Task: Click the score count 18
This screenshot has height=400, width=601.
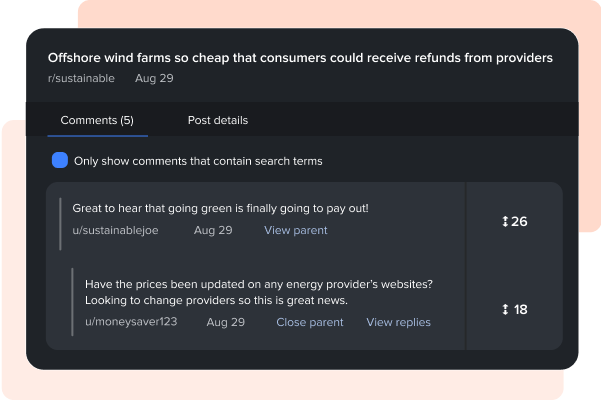Action: (520, 310)
